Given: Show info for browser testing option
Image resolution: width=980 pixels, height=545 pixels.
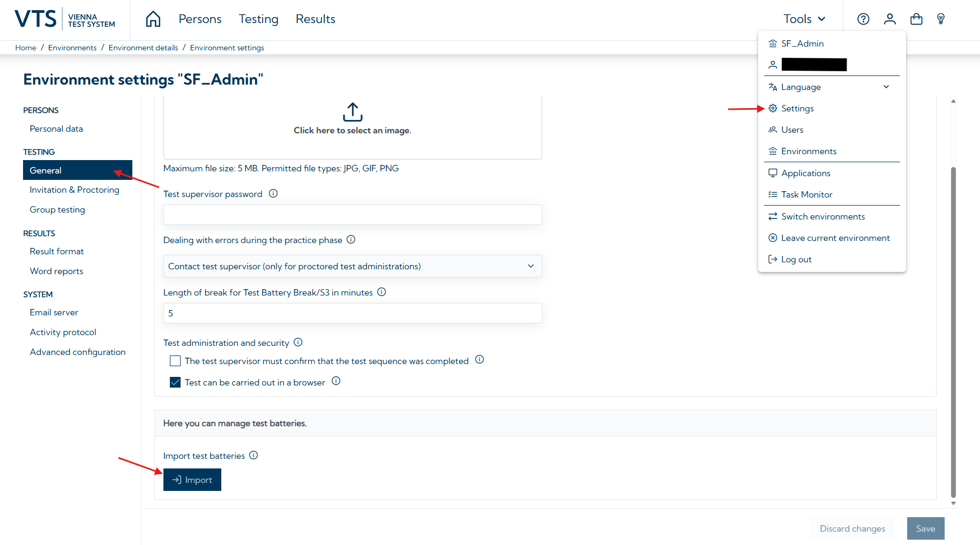Looking at the screenshot, I should pos(336,381).
